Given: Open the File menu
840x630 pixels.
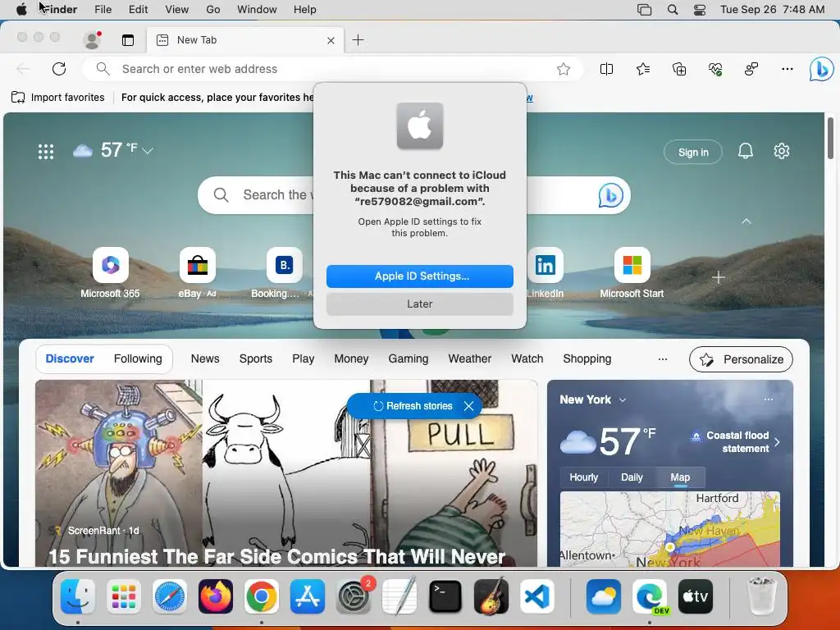Looking at the screenshot, I should 103,10.
